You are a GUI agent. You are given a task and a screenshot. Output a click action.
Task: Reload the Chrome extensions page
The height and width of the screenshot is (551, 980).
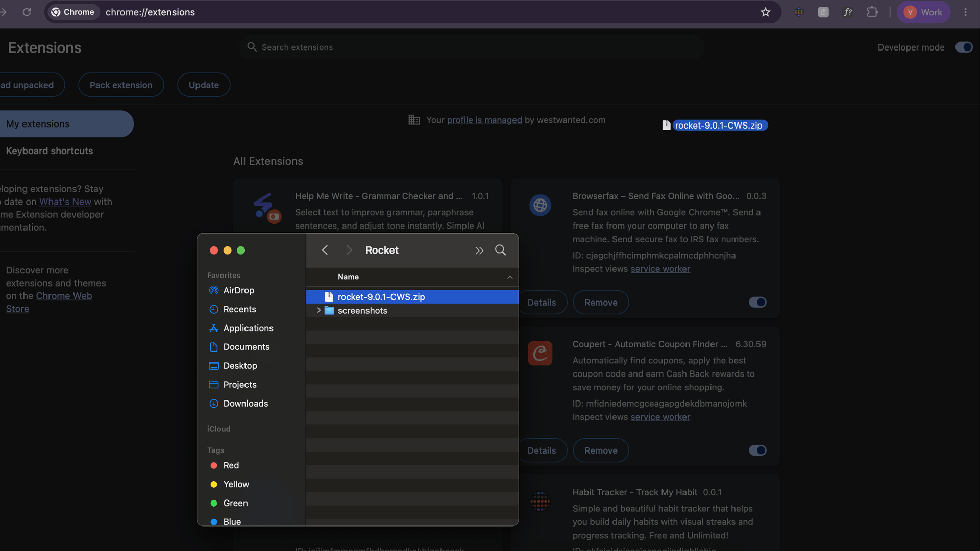27,12
